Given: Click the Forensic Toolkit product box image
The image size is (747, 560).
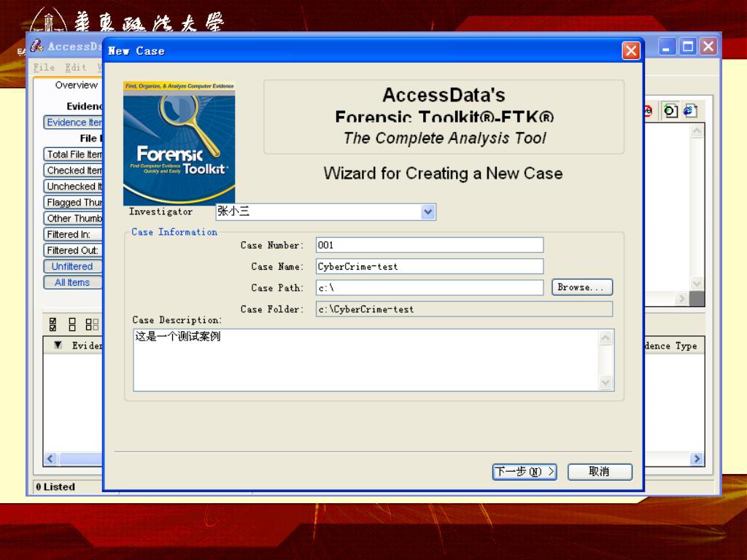Looking at the screenshot, I should pos(179,144).
